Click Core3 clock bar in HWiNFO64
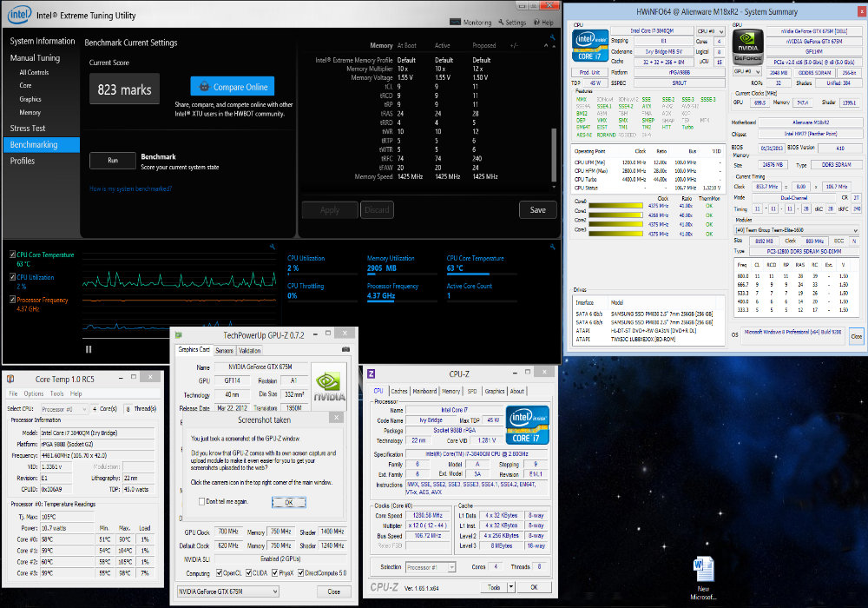This screenshot has height=608, width=868. 615,234
